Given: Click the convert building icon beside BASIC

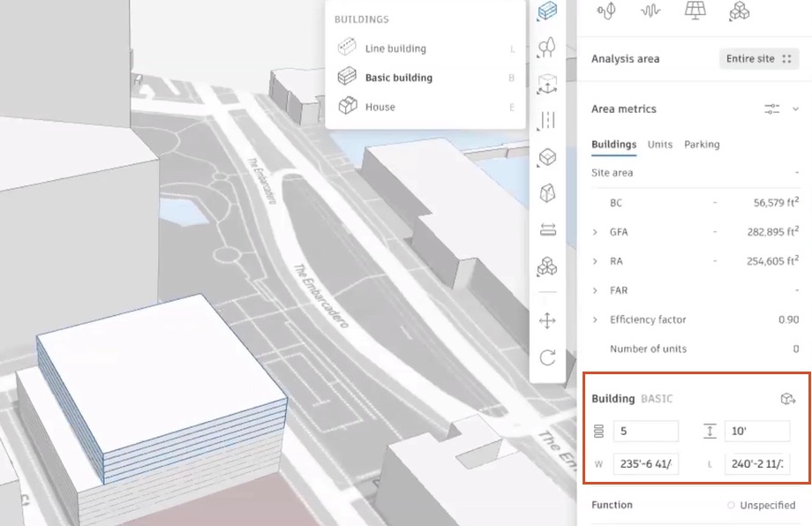Looking at the screenshot, I should click(x=787, y=399).
